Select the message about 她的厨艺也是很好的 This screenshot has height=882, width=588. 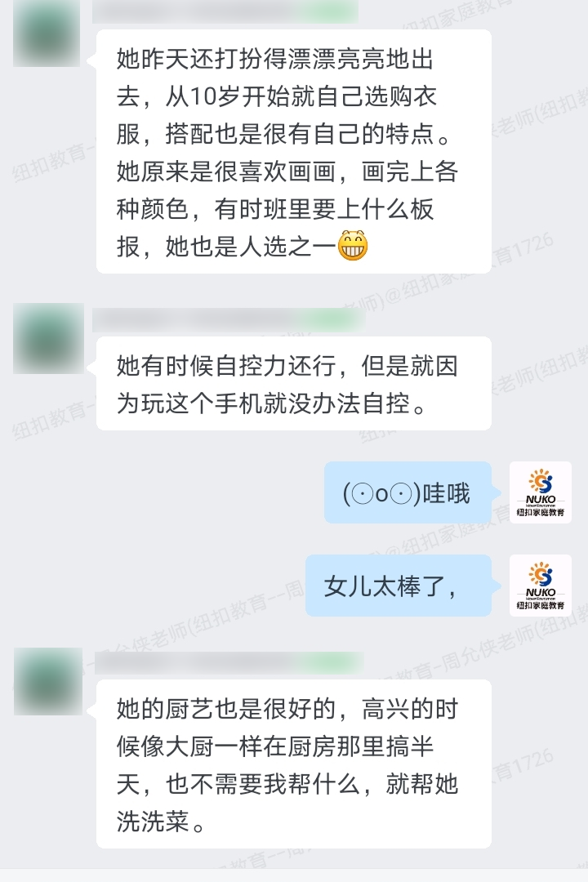pyautogui.click(x=294, y=764)
